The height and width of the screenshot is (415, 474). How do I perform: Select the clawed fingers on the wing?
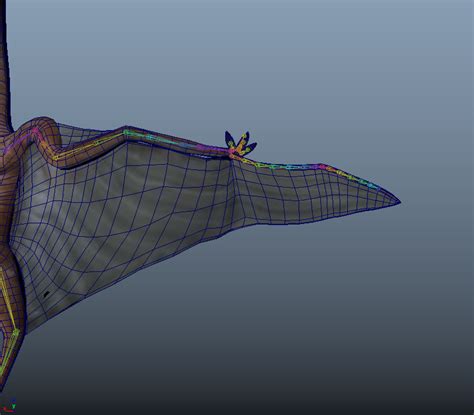tap(241, 145)
